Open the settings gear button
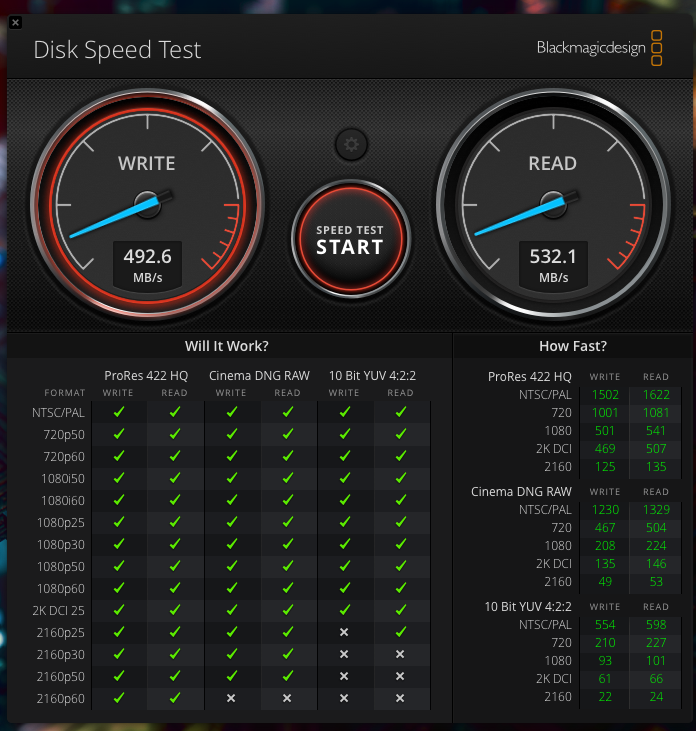This screenshot has height=731, width=696. (x=351, y=145)
